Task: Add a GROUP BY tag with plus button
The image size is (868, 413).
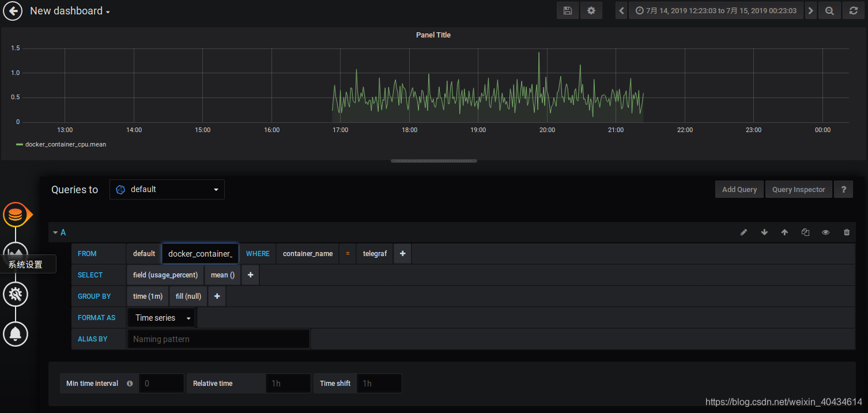Action: (217, 296)
